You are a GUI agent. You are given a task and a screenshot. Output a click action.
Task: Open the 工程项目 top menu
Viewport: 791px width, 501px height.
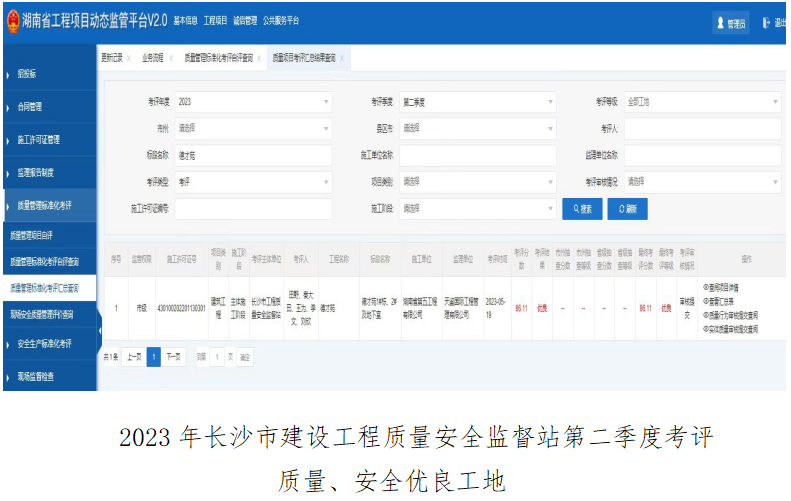tap(215, 21)
